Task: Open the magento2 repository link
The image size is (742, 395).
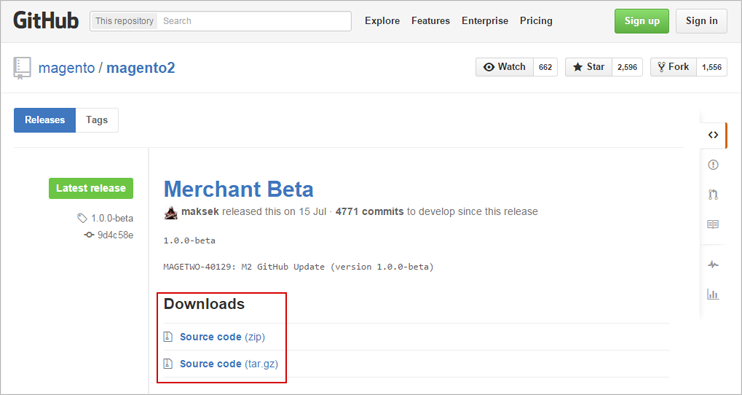Action: [141, 68]
